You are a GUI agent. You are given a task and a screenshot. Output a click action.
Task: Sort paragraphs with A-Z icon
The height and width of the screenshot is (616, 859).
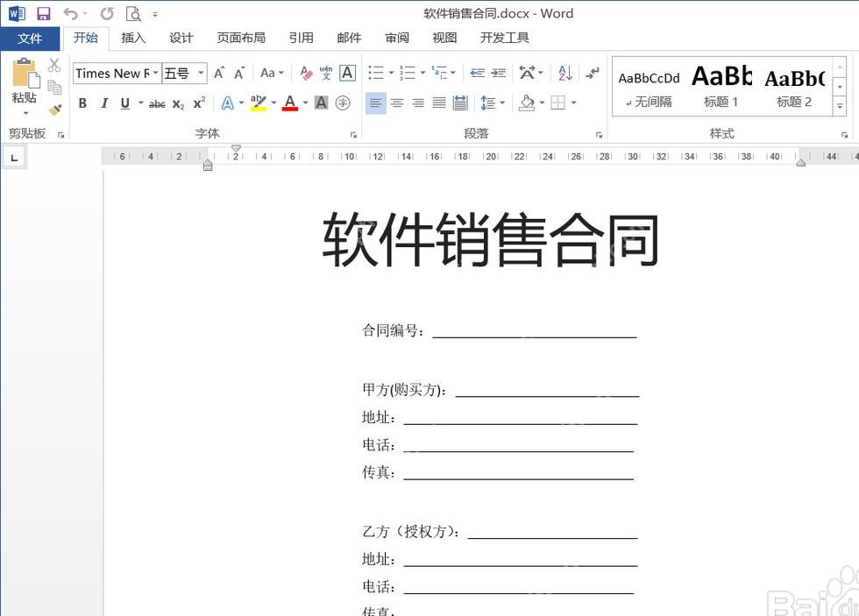pyautogui.click(x=564, y=73)
